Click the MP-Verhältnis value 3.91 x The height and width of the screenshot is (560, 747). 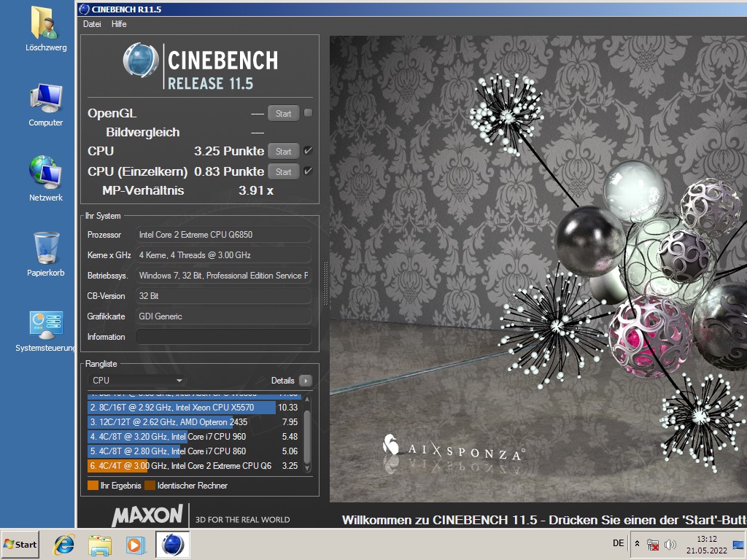[x=256, y=190]
